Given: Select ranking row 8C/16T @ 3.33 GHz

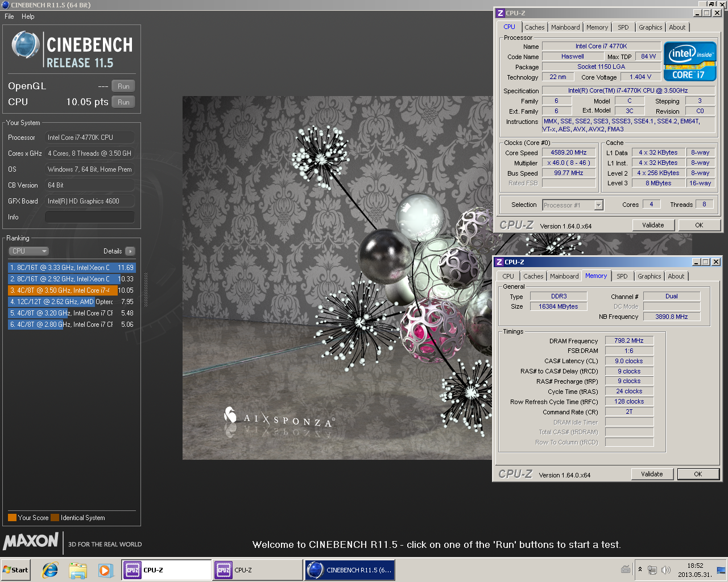Looking at the screenshot, I should click(x=72, y=268).
